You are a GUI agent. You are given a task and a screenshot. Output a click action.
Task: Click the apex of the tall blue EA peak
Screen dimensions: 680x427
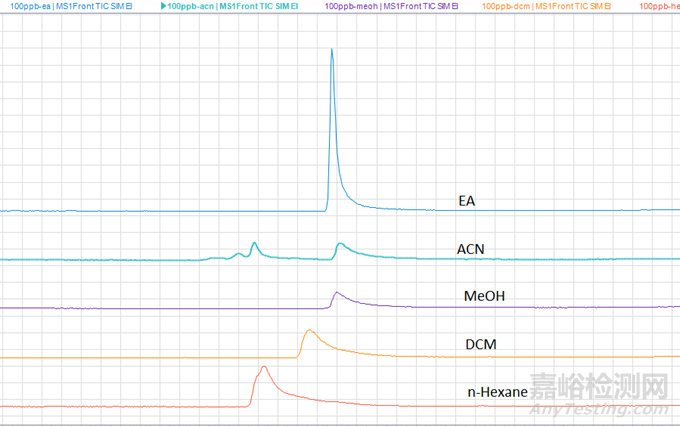(x=332, y=49)
